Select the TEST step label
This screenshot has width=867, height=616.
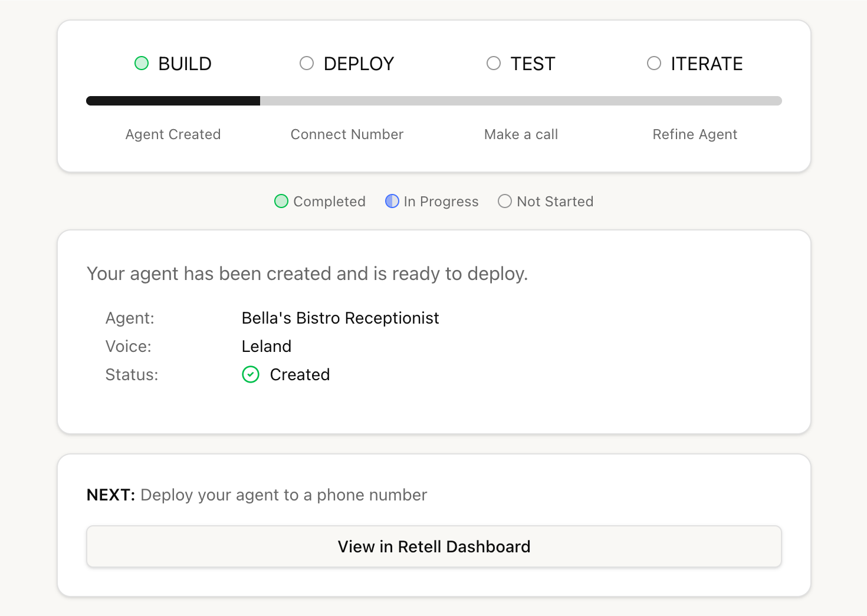[x=533, y=64]
